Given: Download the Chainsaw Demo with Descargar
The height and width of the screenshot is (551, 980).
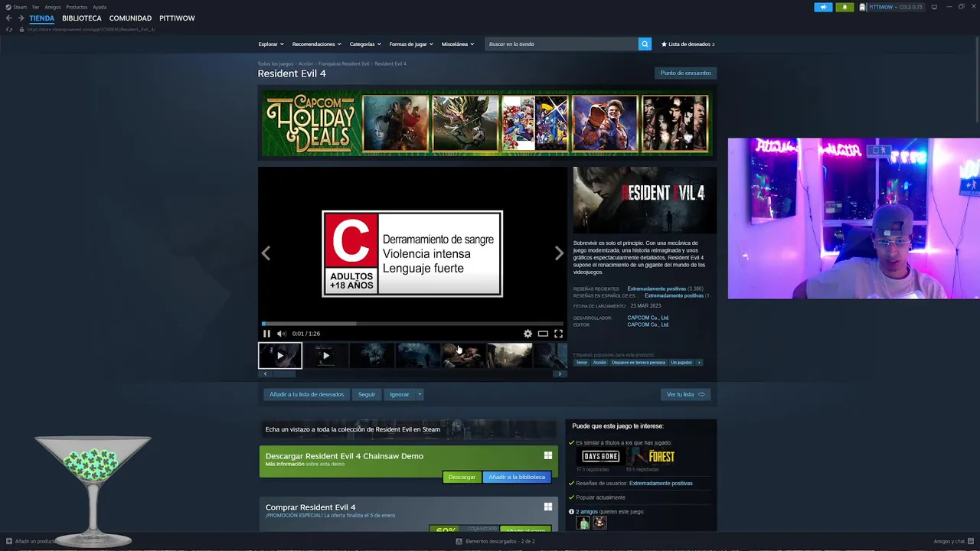Looking at the screenshot, I should (x=462, y=478).
